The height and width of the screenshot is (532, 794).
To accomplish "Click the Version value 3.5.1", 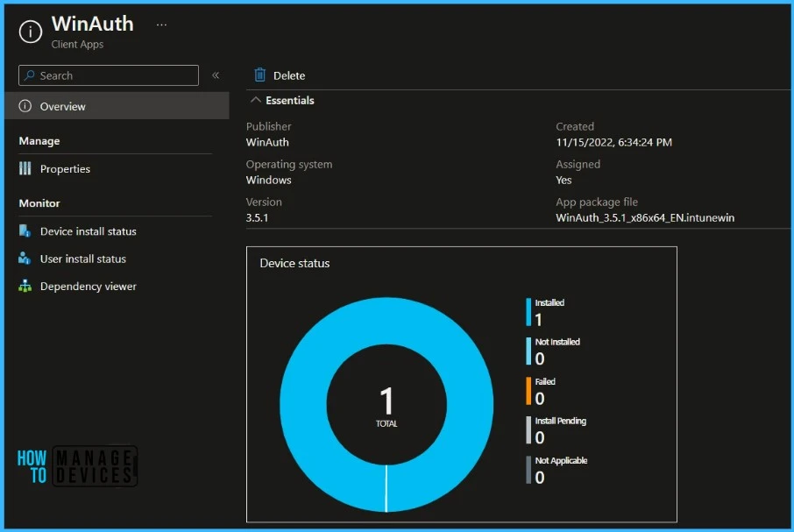I will click(x=258, y=217).
